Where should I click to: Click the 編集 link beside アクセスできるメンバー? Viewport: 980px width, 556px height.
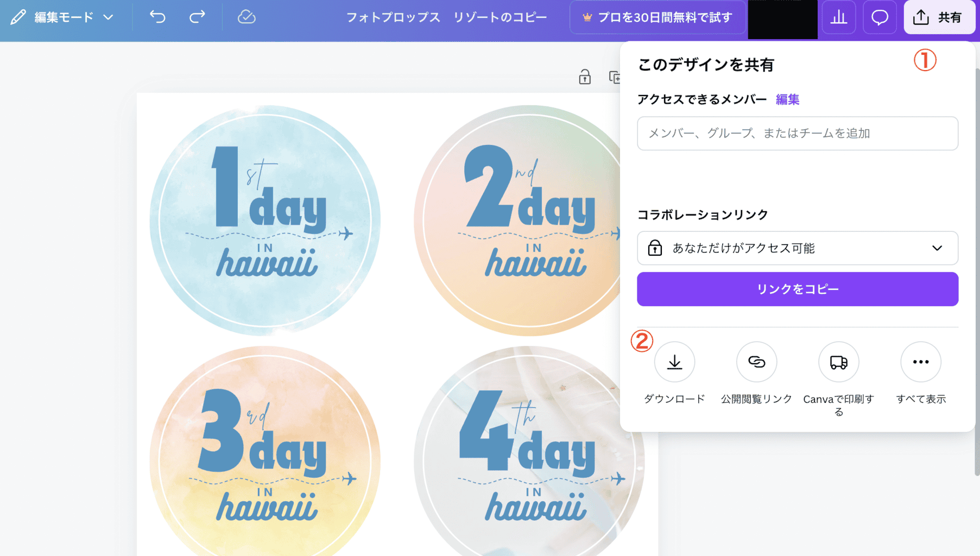pyautogui.click(x=787, y=99)
